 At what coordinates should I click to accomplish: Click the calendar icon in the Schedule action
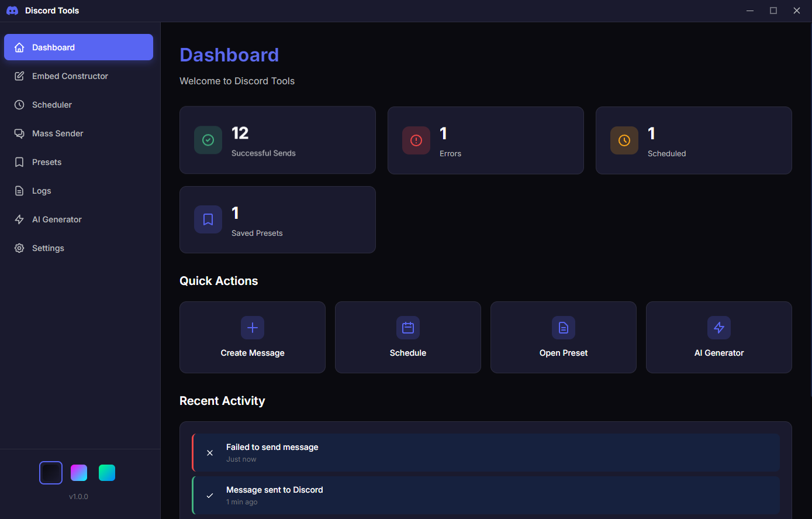click(x=407, y=328)
